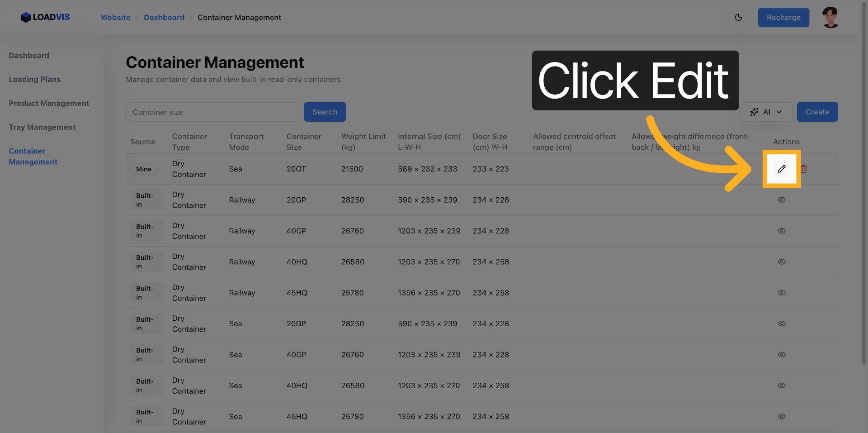868x433 pixels.
Task: Open the AI dropdown menu
Action: (x=766, y=112)
